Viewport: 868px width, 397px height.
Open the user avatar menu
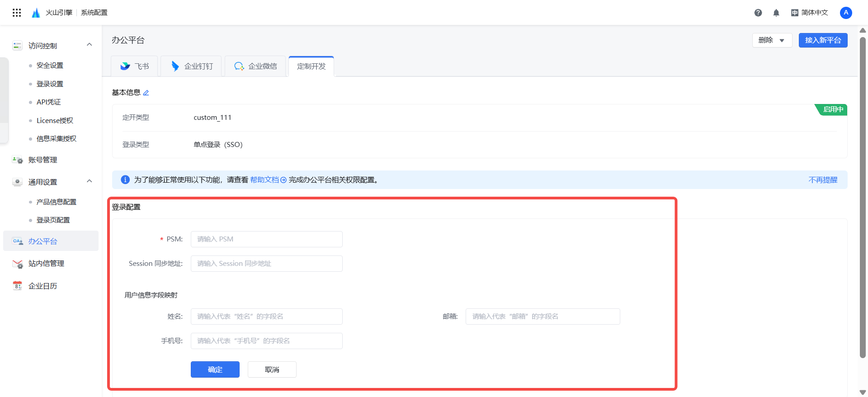click(846, 13)
